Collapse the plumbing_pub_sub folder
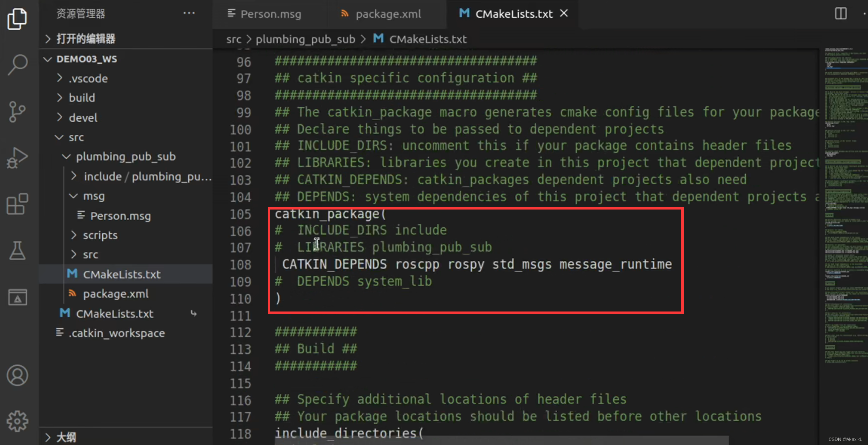The height and width of the screenshot is (445, 868). click(125, 156)
